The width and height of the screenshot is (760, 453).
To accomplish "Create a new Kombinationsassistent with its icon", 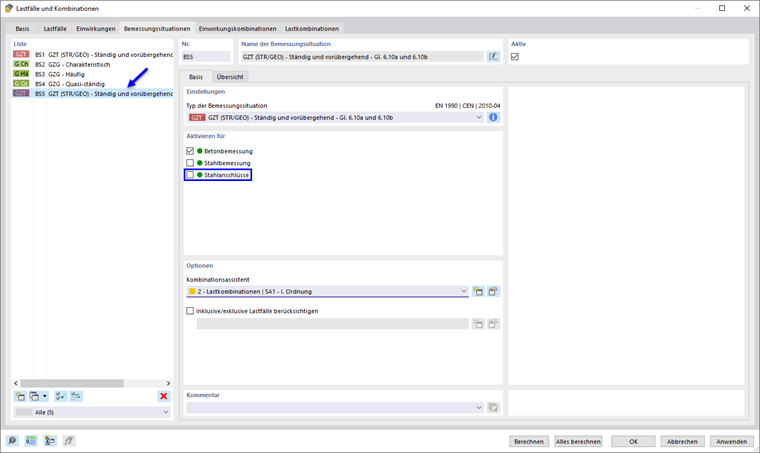I will coord(478,291).
